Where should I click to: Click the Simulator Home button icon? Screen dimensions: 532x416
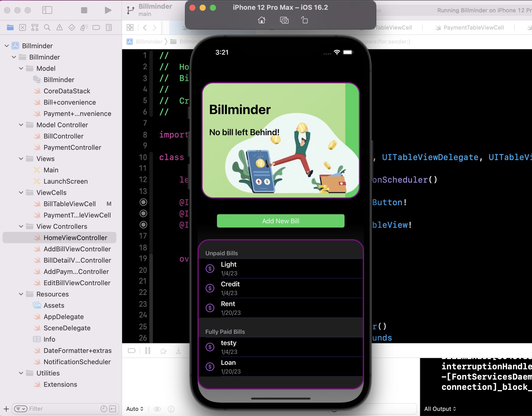262,20
